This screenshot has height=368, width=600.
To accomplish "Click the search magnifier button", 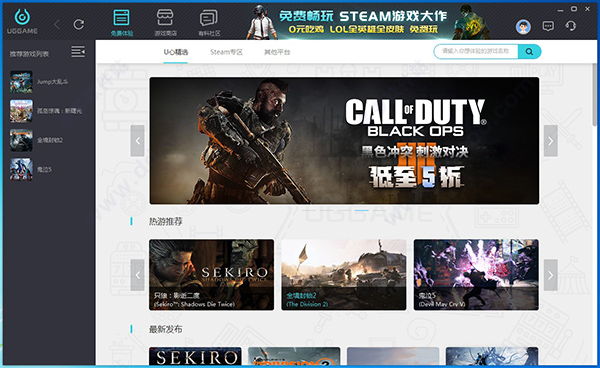I will pyautogui.click(x=529, y=52).
